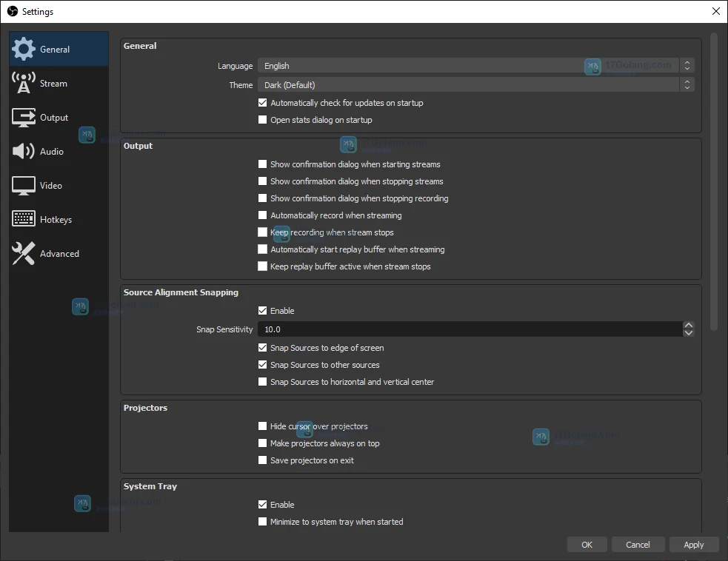Click the Language combo box arrows
Viewport: 728px width, 561px height.
pos(687,65)
